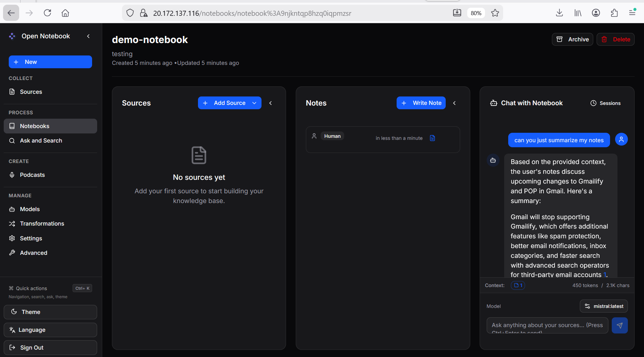Collapse the Sources panel with its chevron
This screenshot has height=357, width=644.
tap(271, 103)
